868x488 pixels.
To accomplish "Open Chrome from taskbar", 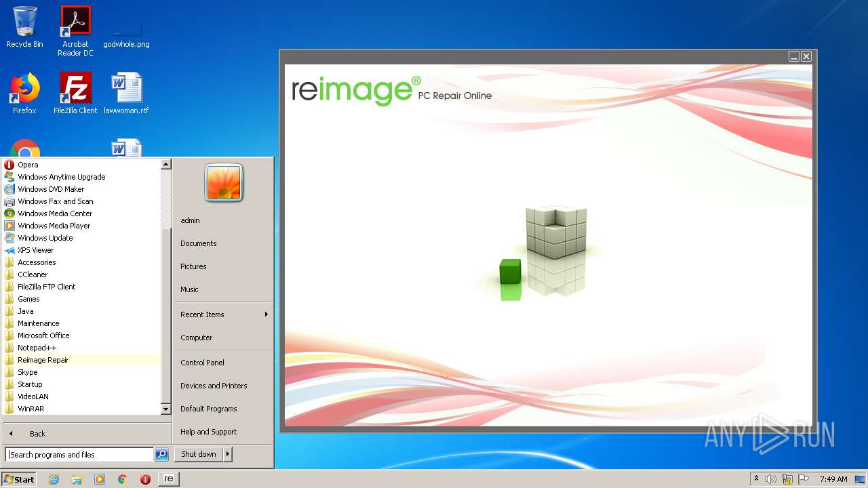I will tap(123, 479).
